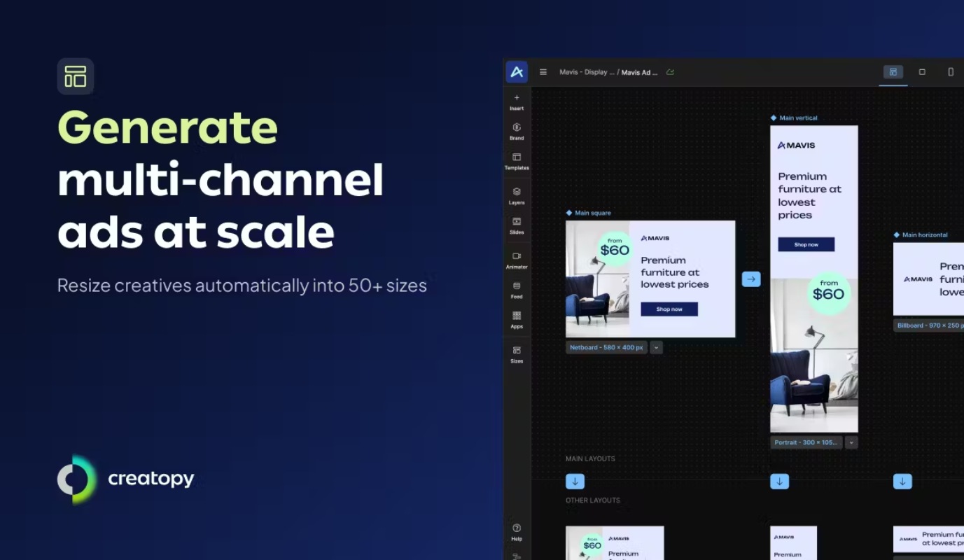Select the Main vertical ad thumbnail
This screenshot has width=964, height=560.
(x=814, y=279)
